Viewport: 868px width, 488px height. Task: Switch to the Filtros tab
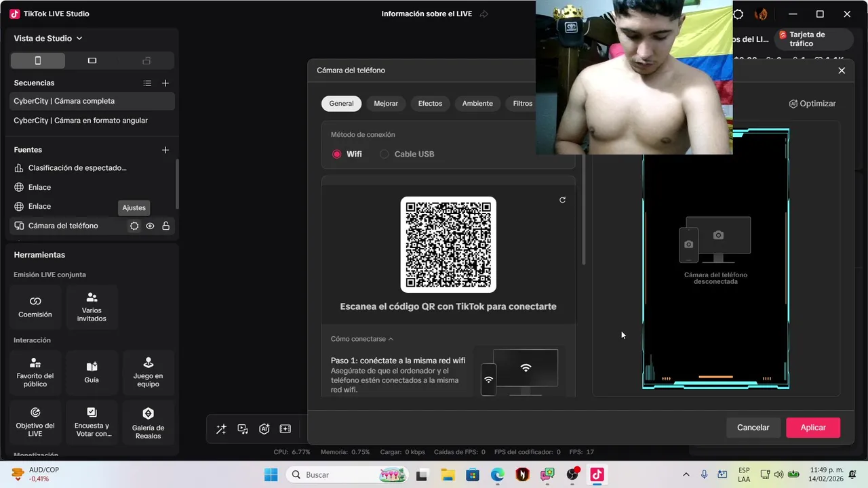click(x=522, y=104)
